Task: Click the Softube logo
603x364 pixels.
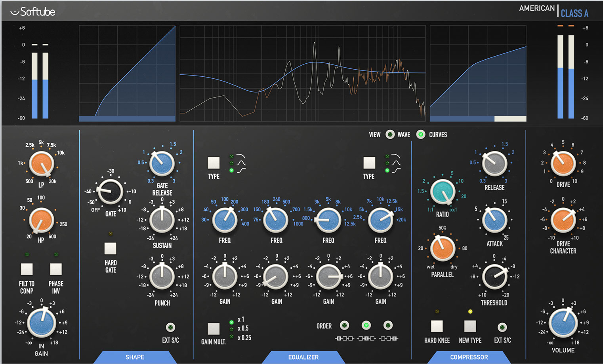Action: (33, 12)
